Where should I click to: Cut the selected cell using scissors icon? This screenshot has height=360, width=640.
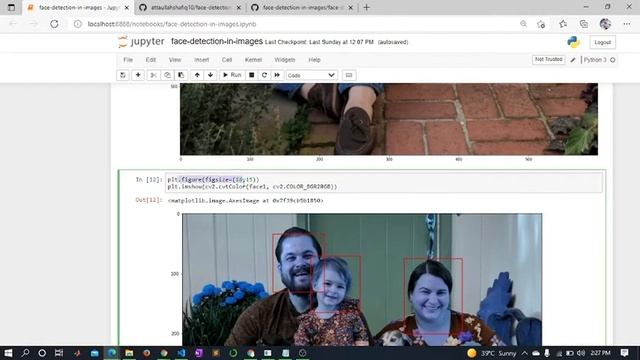coord(153,75)
